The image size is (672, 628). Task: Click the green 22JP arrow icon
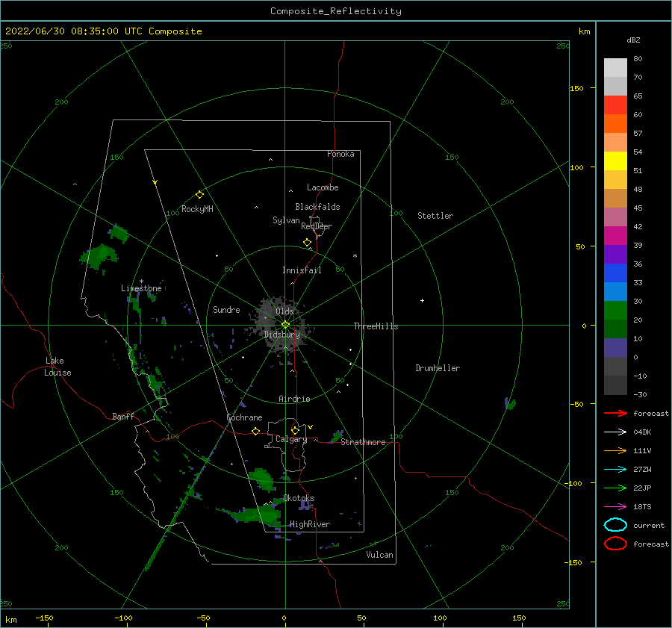click(615, 488)
